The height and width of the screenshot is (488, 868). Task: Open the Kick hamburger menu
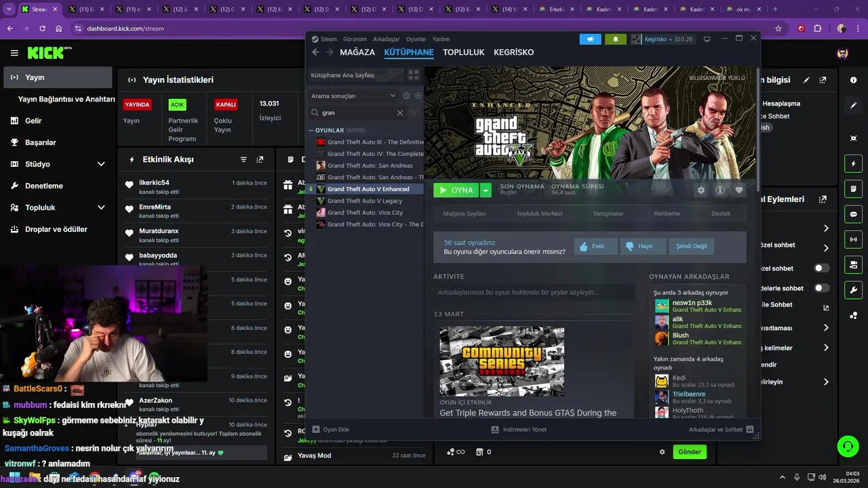tap(14, 53)
